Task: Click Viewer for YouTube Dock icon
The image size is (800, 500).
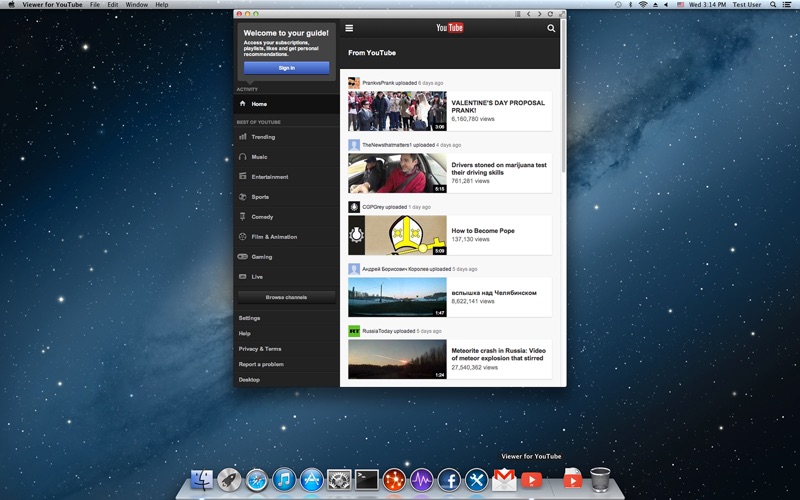Action: [532, 480]
